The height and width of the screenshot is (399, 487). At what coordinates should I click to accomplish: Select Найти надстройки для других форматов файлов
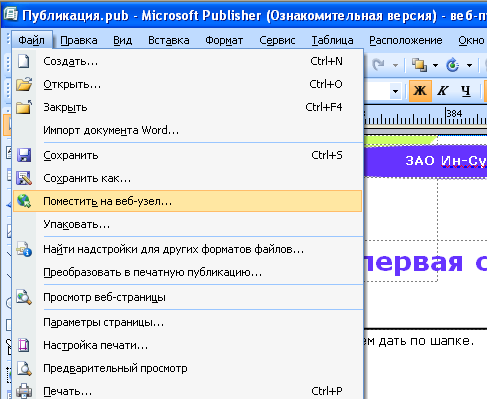click(187, 249)
